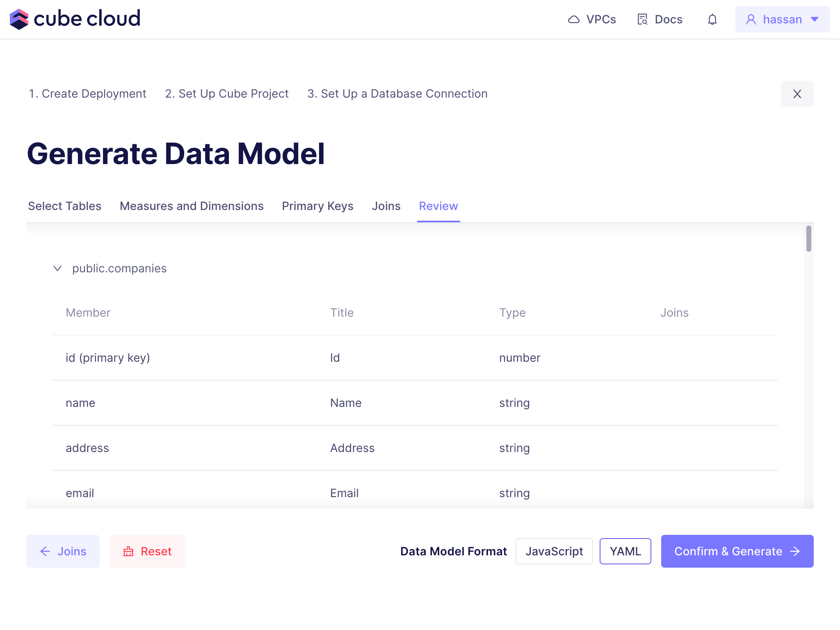Open the VPCs page

click(x=592, y=19)
